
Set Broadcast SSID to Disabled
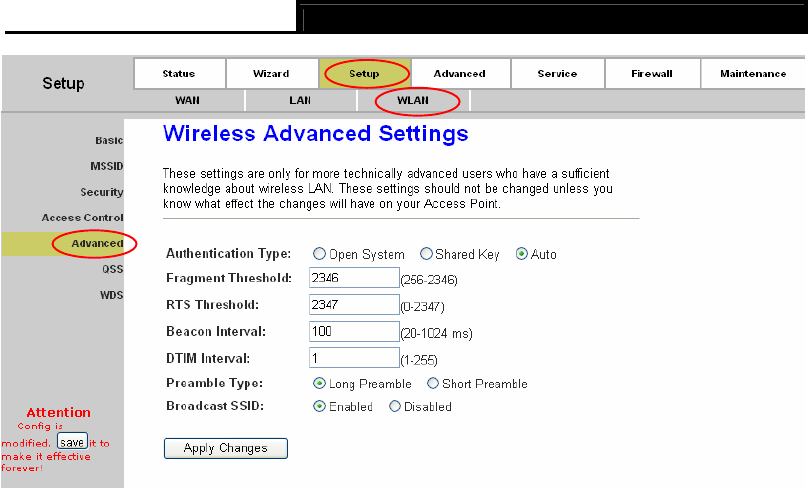click(395, 406)
